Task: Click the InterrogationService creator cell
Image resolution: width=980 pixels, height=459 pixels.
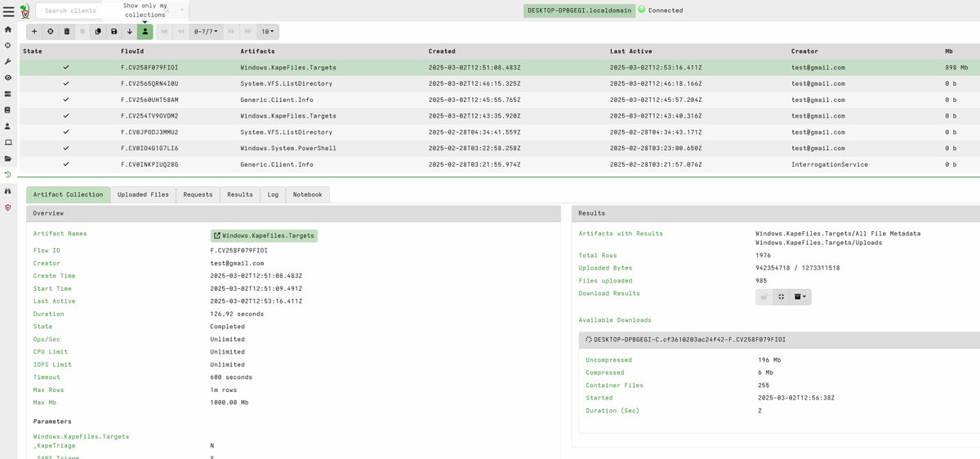Action: (829, 164)
